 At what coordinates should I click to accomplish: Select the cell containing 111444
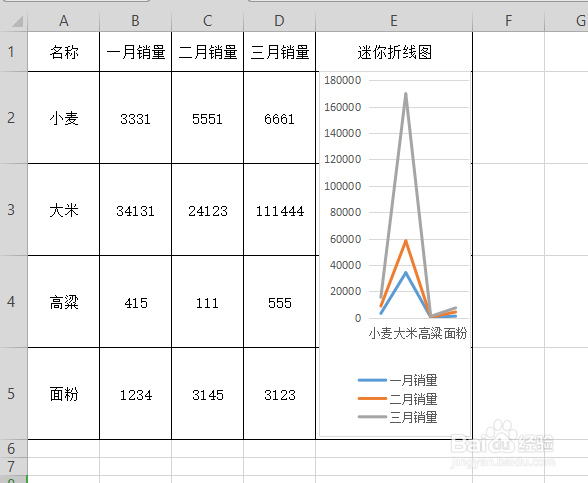click(279, 210)
